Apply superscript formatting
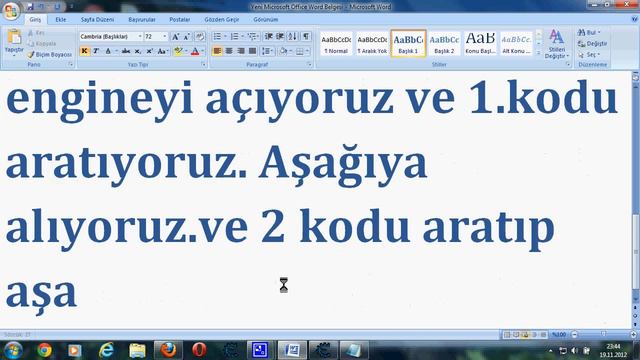The height and width of the screenshot is (360, 640). coord(149,51)
